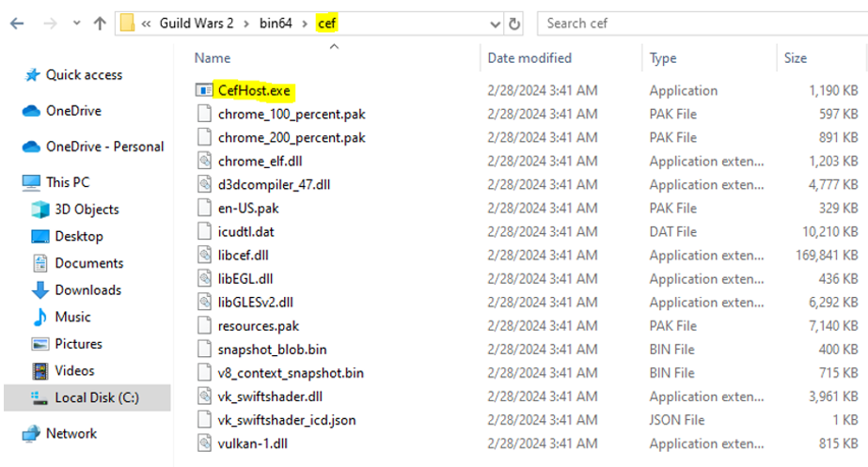Click the Desktop folder icon
The height and width of the screenshot is (467, 868).
point(39,236)
